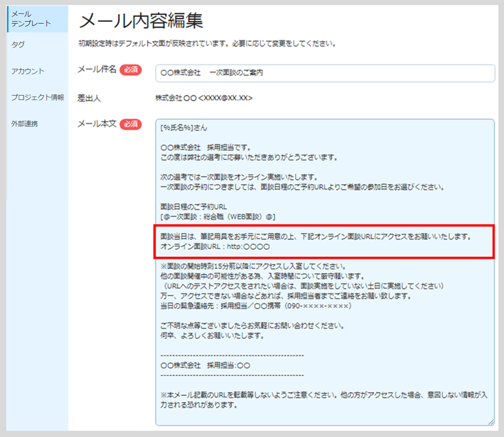This screenshot has width=504, height=437.
Task: Click the メール内容編集 page heading
Action: point(141,21)
